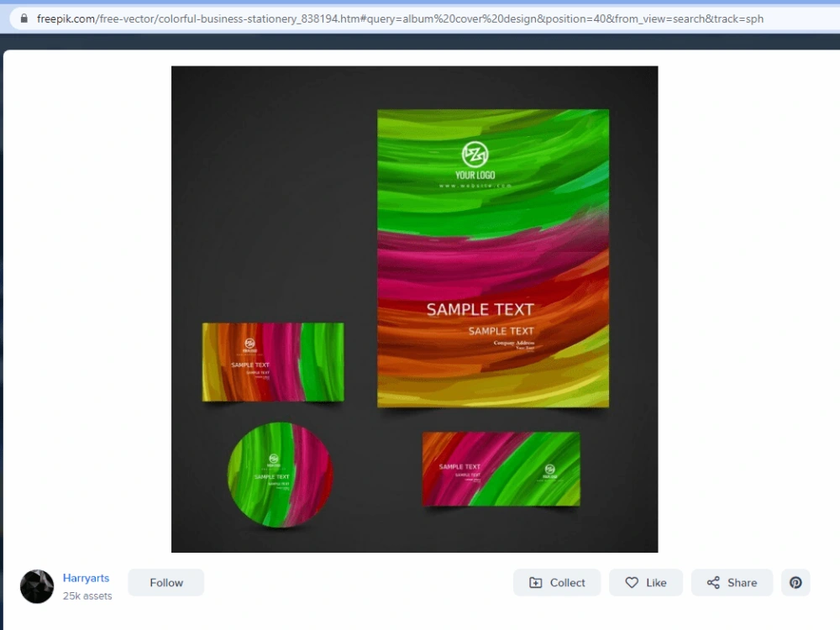Click the small pink business card mockup
Image resolution: width=840 pixels, height=630 pixels.
(x=272, y=361)
